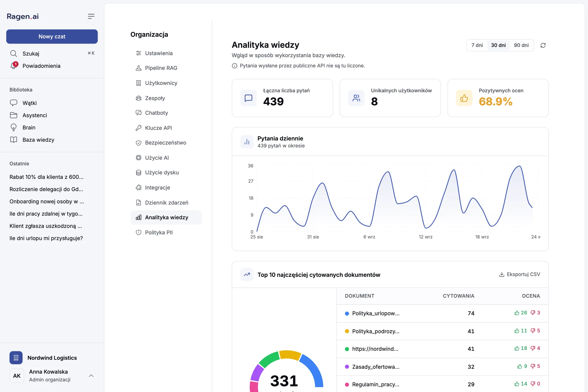Open recent chat 'Ile dni urlopu mi przysługuje?'
The width and height of the screenshot is (588, 392).
coord(46,238)
